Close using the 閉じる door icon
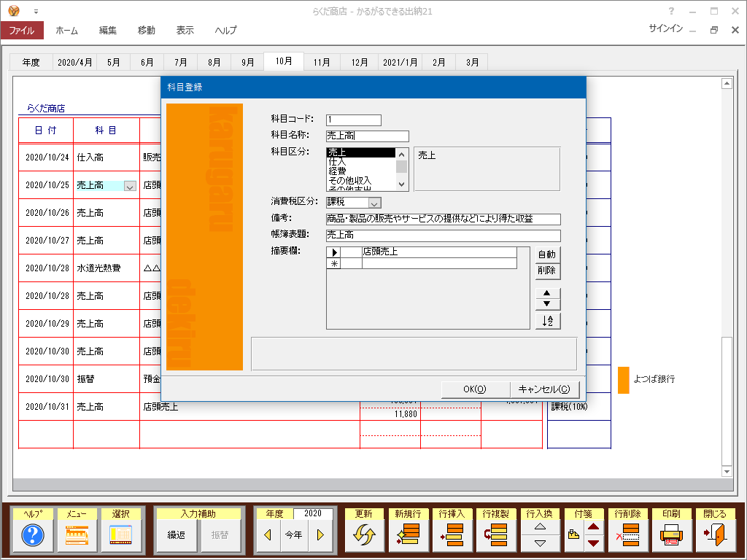The width and height of the screenshot is (747, 560). [x=715, y=534]
